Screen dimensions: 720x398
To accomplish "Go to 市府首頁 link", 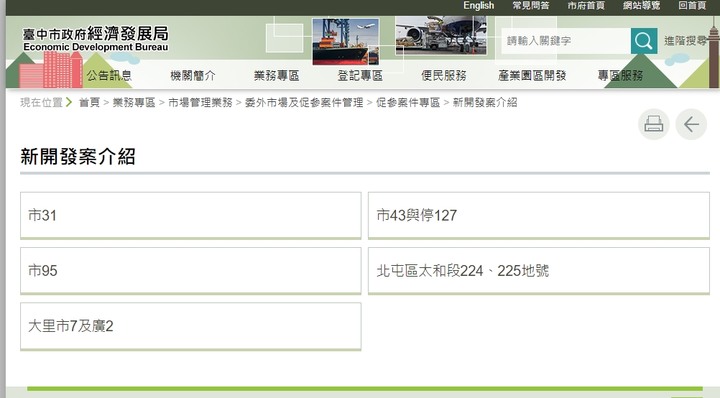I will click(x=586, y=6).
